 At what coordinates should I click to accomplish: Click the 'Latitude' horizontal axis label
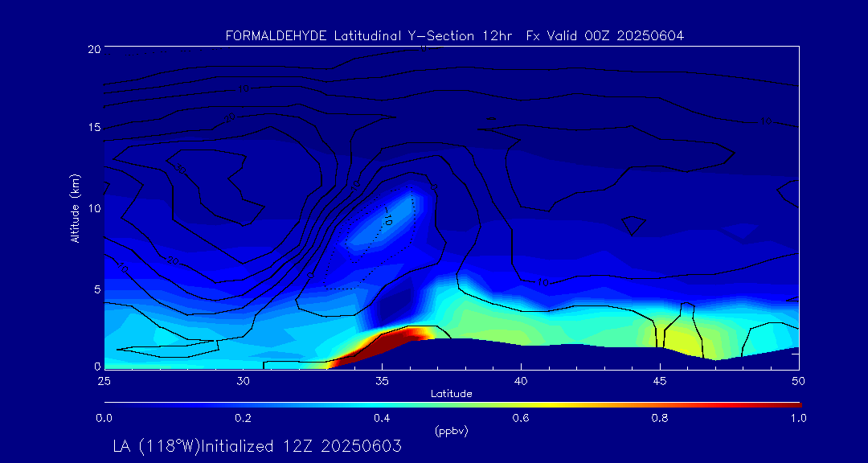click(x=451, y=394)
